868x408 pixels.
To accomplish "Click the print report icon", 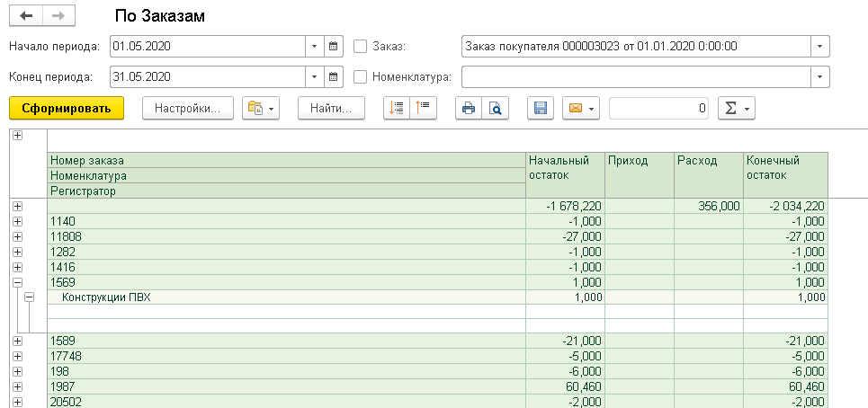I will pyautogui.click(x=468, y=109).
